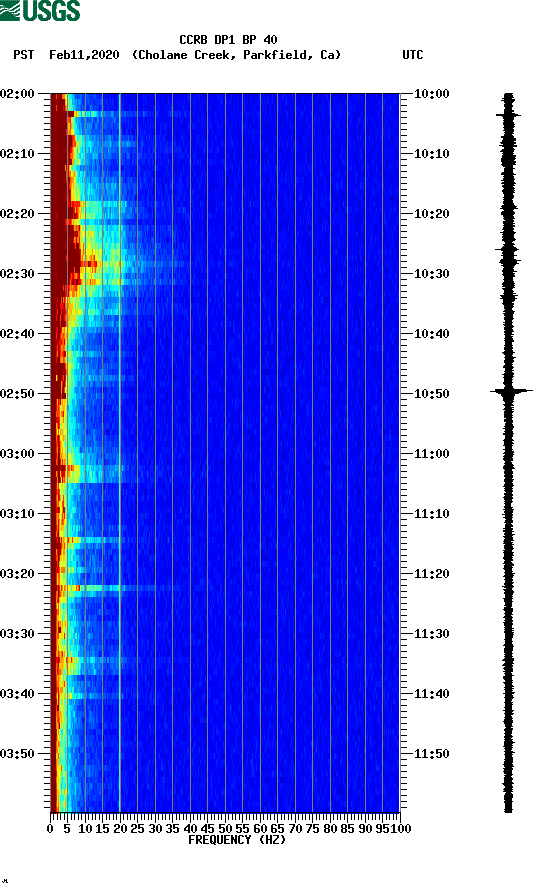The width and height of the screenshot is (552, 892).
Task: Click the 03:20 PST time label
Action: [x=18, y=574]
